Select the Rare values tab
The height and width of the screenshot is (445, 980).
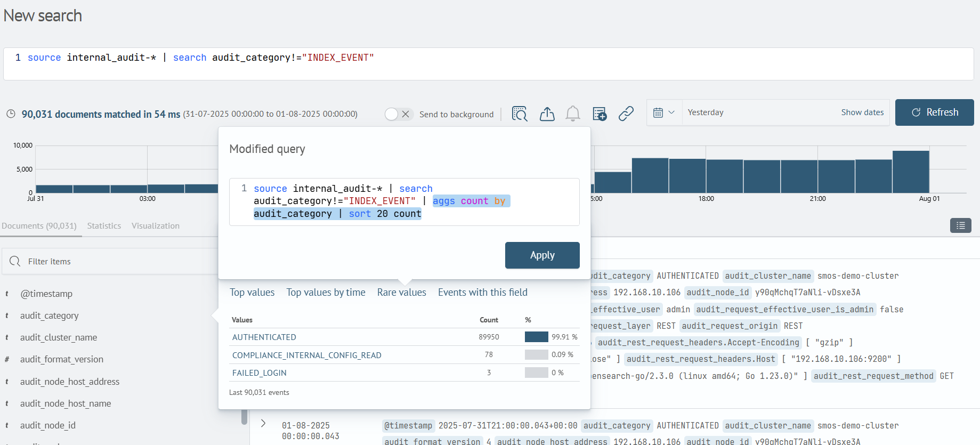[401, 292]
